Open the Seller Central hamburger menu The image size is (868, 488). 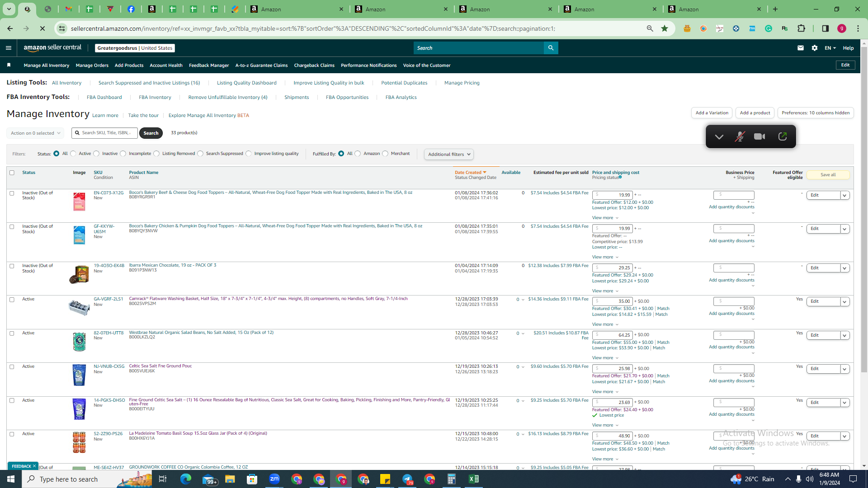click(x=9, y=48)
